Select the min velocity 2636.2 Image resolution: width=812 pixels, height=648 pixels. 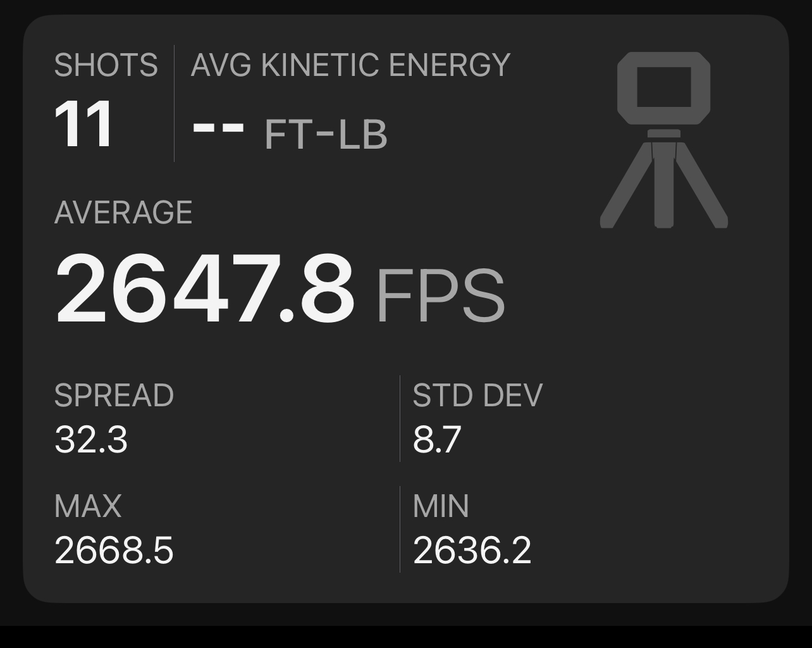click(472, 551)
